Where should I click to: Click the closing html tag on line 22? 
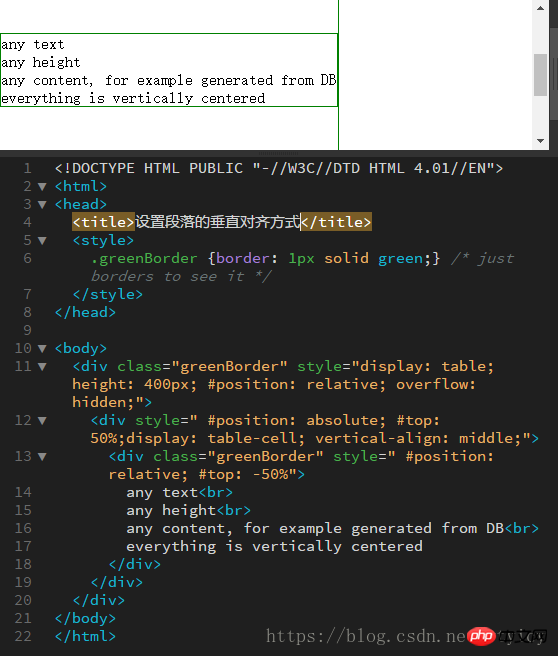pyautogui.click(x=85, y=636)
